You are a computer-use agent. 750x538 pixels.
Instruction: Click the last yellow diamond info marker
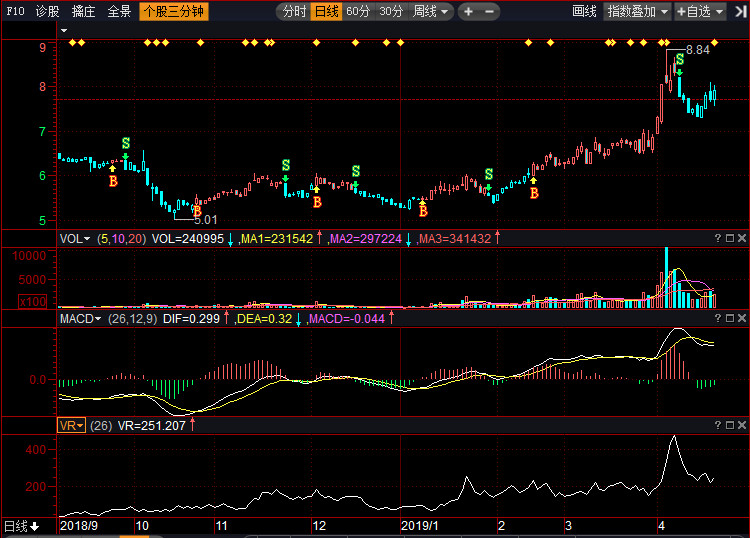click(x=714, y=43)
